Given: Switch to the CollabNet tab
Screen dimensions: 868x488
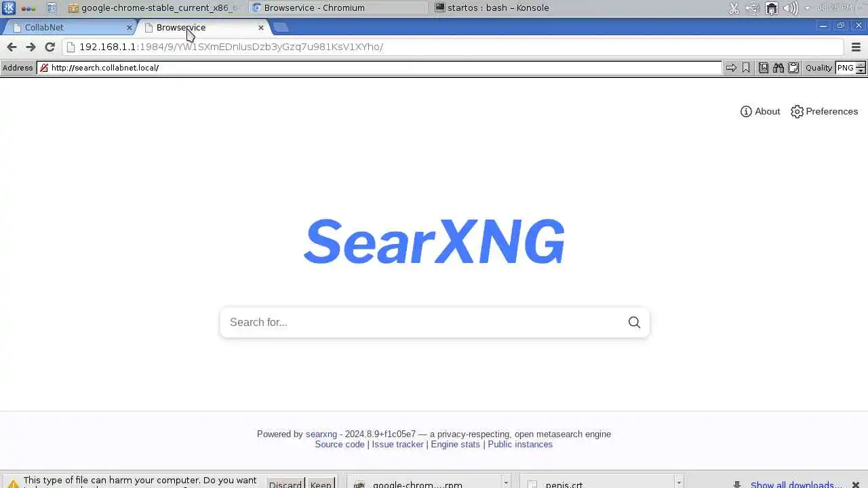Looking at the screenshot, I should tap(70, 28).
